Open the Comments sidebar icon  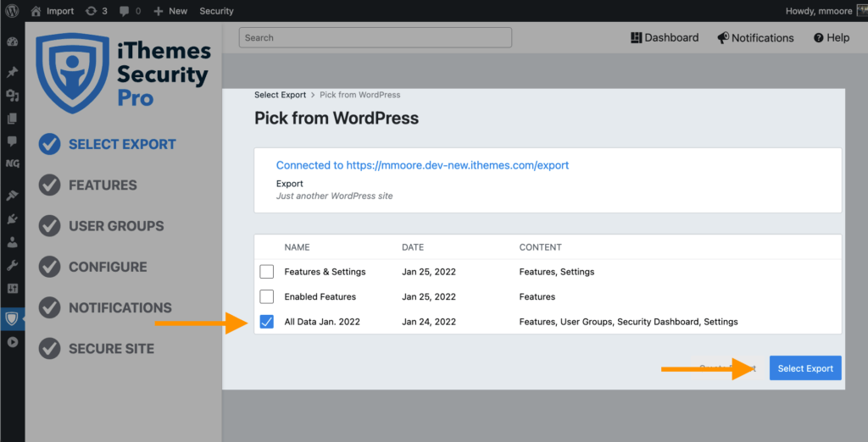pyautogui.click(x=12, y=141)
